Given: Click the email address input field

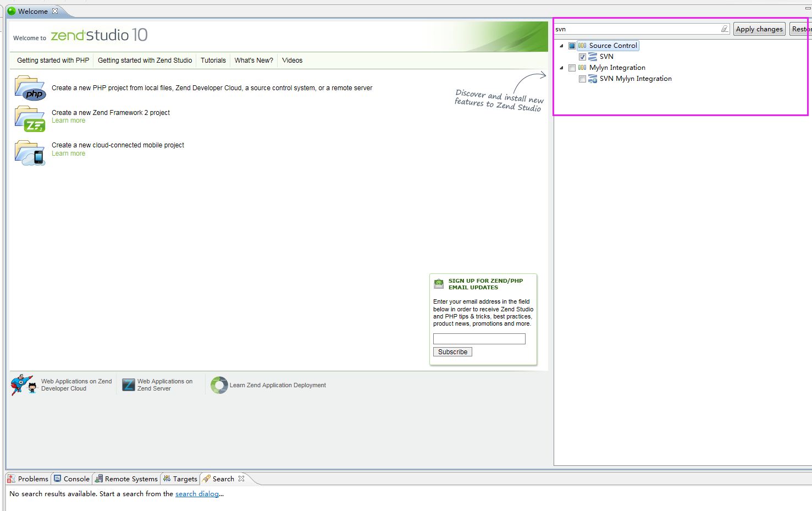Looking at the screenshot, I should tap(479, 339).
